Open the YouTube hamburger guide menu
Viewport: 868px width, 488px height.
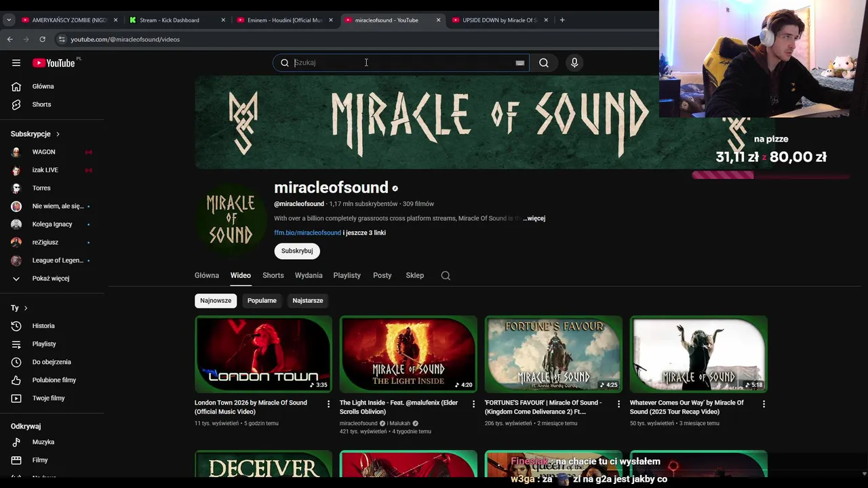coord(16,63)
